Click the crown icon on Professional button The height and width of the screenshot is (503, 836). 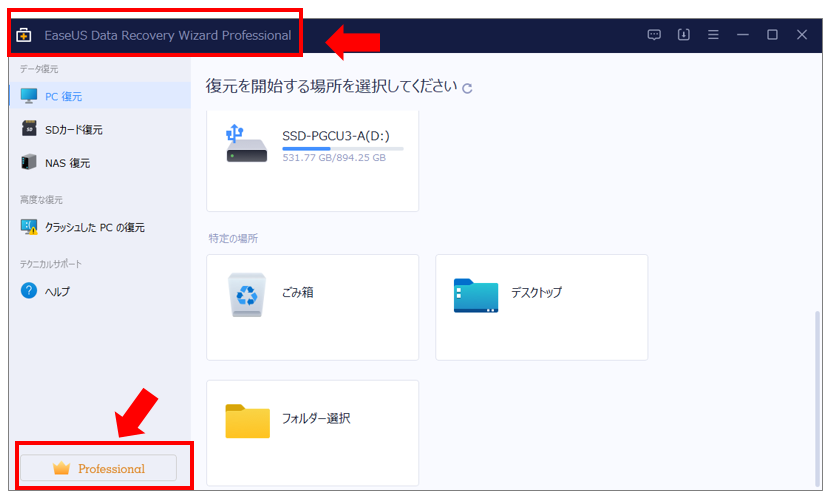point(61,468)
